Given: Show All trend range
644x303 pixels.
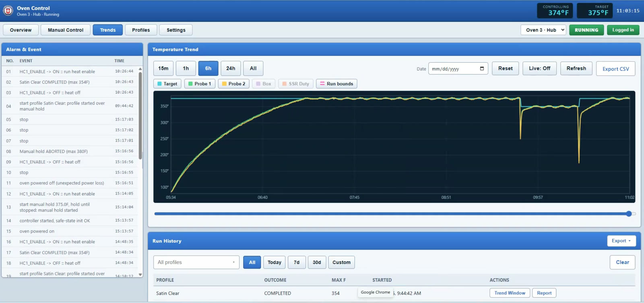Looking at the screenshot, I should pyautogui.click(x=253, y=68).
